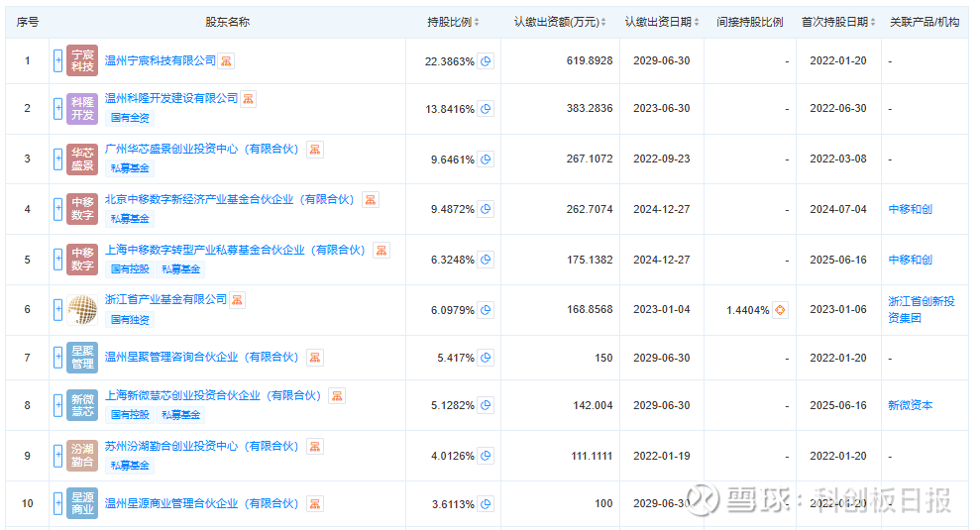980x530 pixels.
Task: Click the chart icon next to 13.8416%
Action: (x=486, y=109)
